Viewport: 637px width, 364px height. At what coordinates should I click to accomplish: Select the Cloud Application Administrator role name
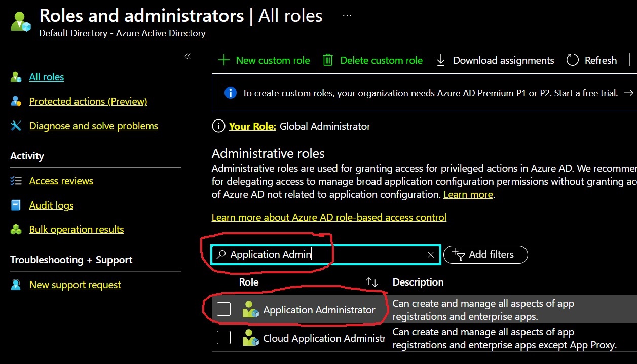[324, 338]
